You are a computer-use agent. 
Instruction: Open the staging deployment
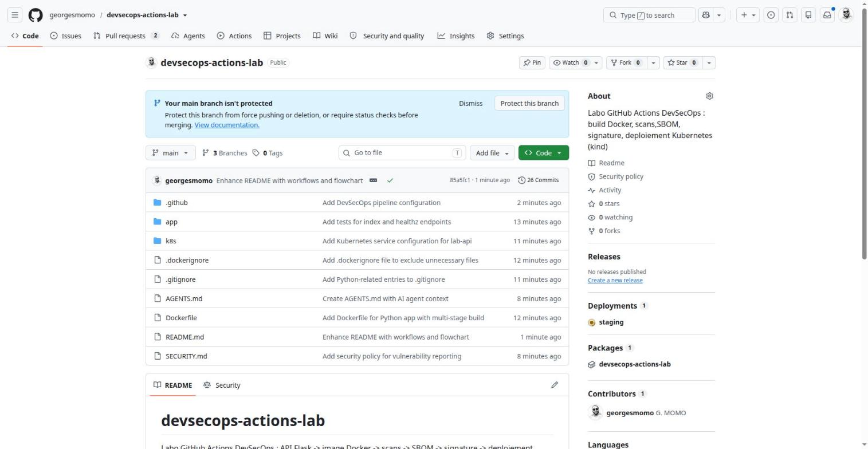click(x=611, y=322)
